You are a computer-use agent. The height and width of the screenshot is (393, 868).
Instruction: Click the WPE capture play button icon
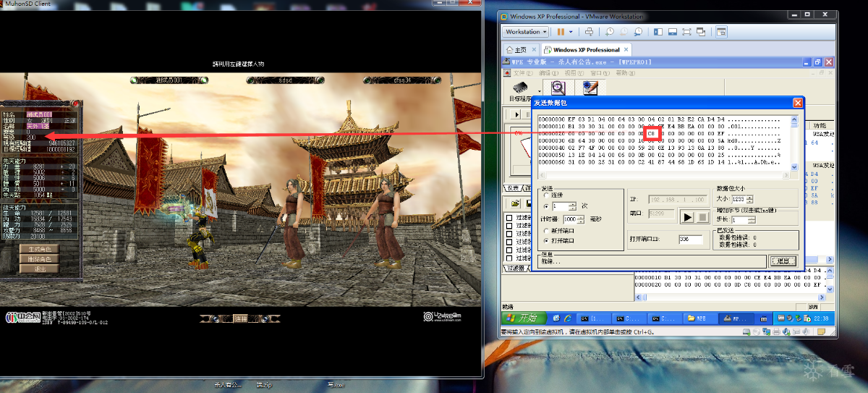tap(516, 114)
